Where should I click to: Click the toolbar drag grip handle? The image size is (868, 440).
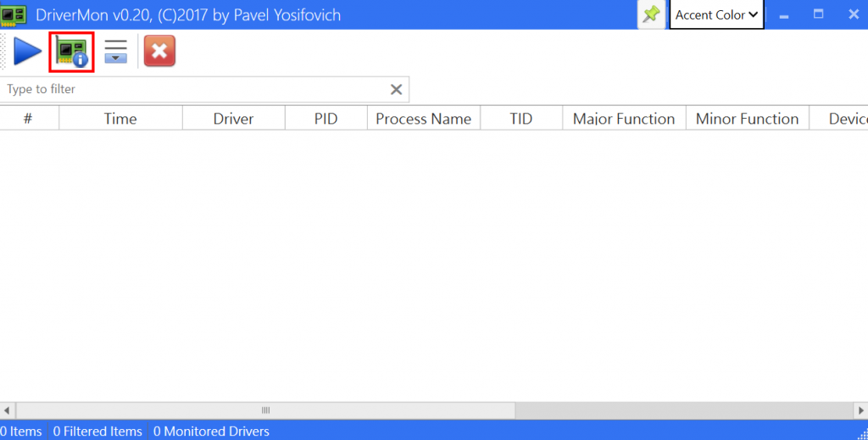[3, 52]
